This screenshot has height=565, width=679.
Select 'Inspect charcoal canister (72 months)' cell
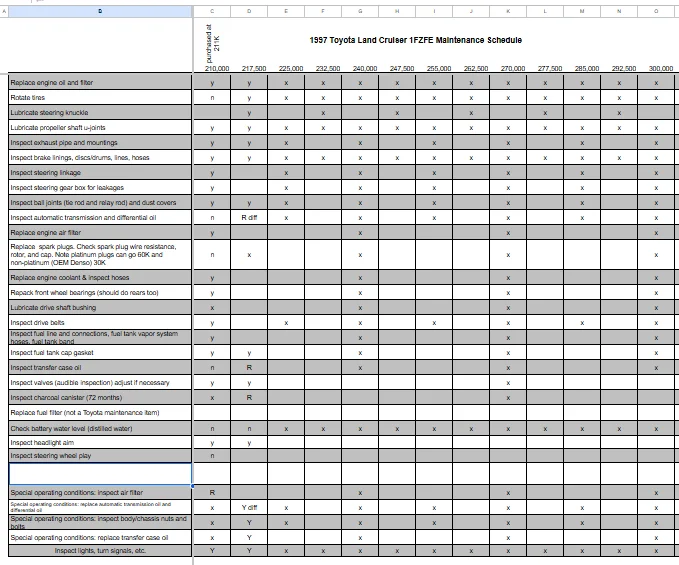[100, 397]
